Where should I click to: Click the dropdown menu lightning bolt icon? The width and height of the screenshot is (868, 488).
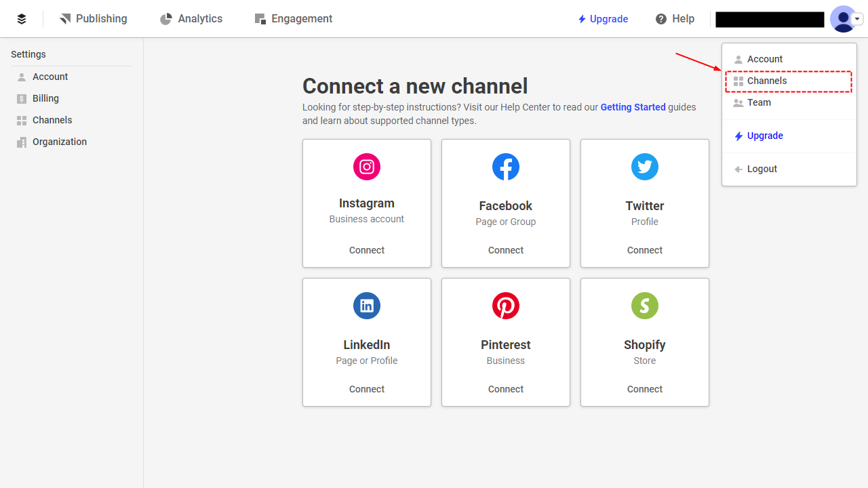738,136
